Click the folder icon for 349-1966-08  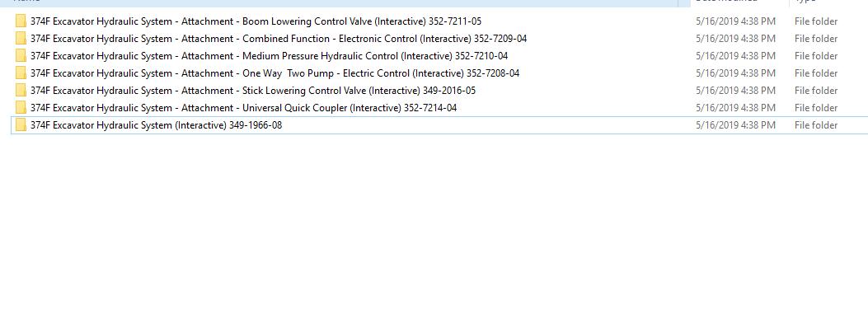(21, 125)
